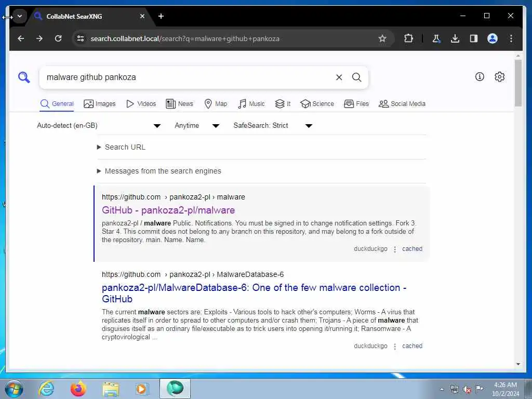The image size is (532, 399).
Task: Click the network tray icon
Action: [454, 389]
